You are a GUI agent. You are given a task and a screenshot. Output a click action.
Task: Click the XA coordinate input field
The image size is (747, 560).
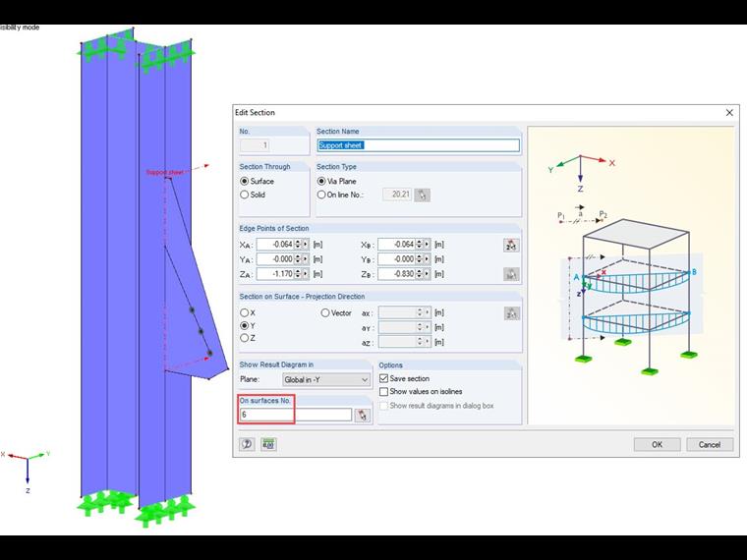[275, 245]
